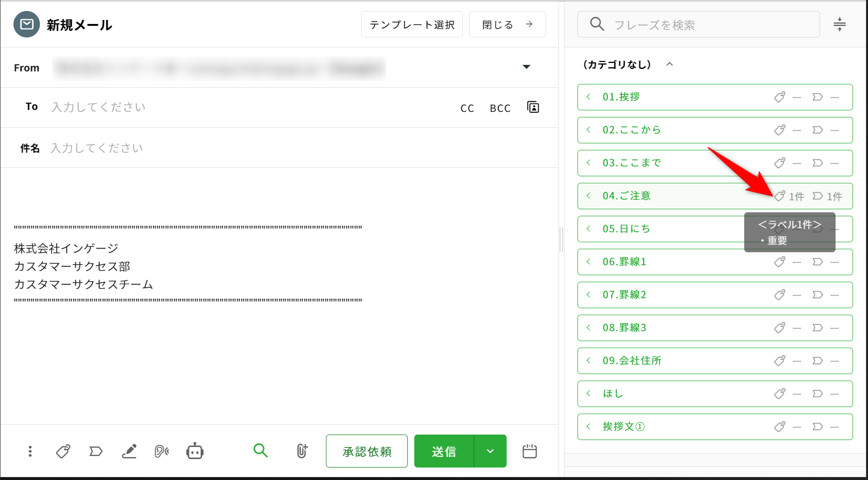
Task: Select the 09.会社住所 phrase item
Action: (x=631, y=361)
